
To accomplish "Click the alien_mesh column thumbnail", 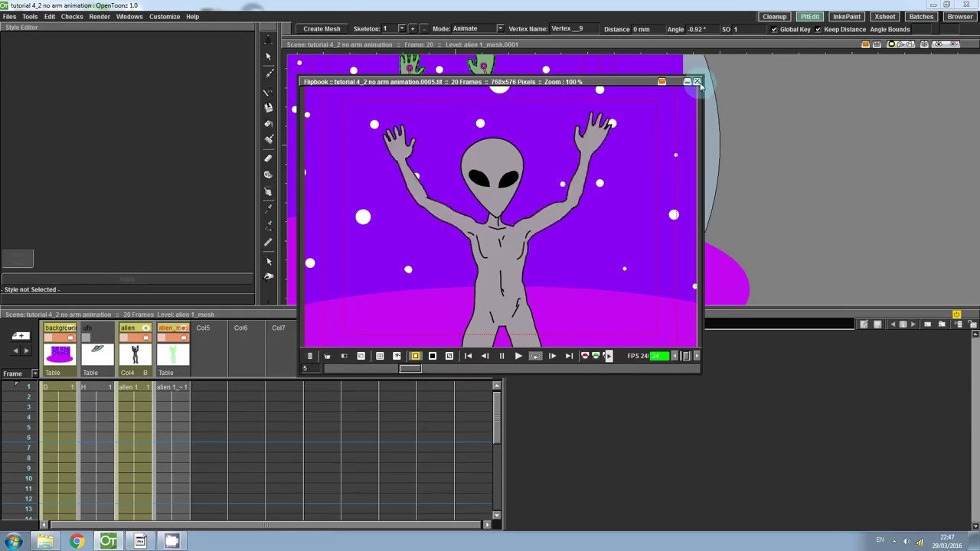I will [173, 354].
